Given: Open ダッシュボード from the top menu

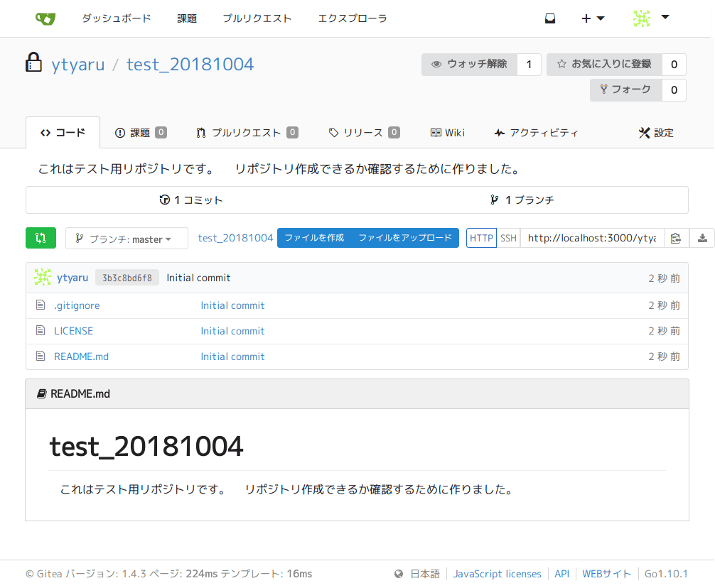Looking at the screenshot, I should (116, 18).
